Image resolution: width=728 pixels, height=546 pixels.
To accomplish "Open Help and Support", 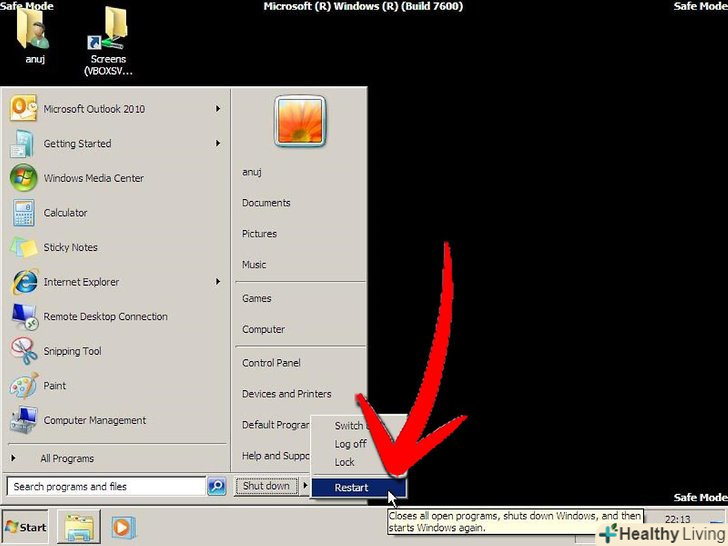I will (275, 456).
